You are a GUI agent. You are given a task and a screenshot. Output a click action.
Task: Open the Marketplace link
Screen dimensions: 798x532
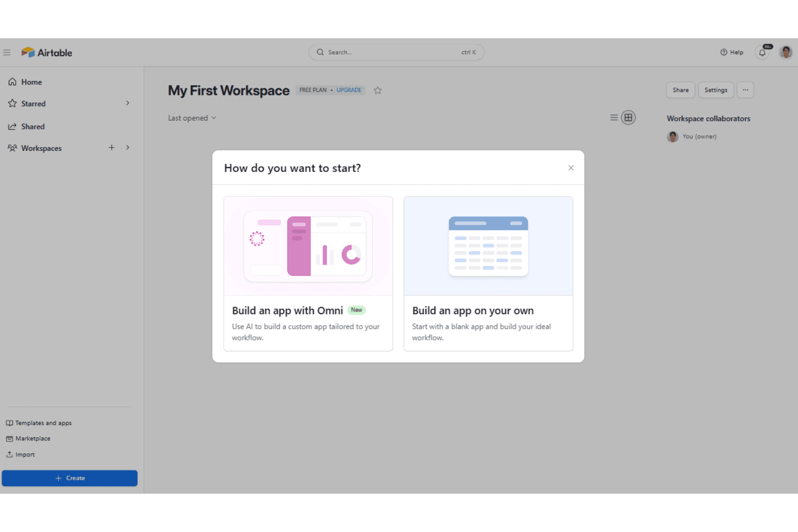[28, 439]
